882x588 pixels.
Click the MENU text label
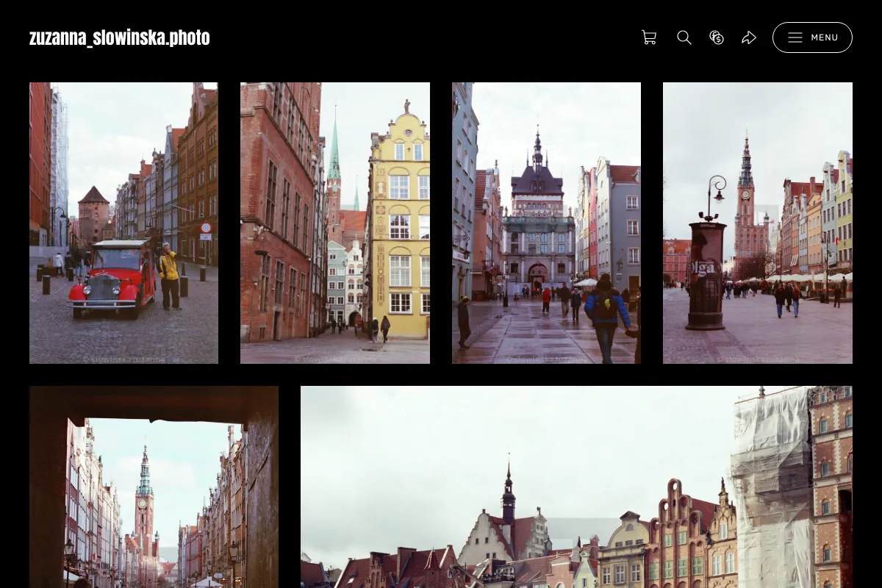click(x=825, y=37)
